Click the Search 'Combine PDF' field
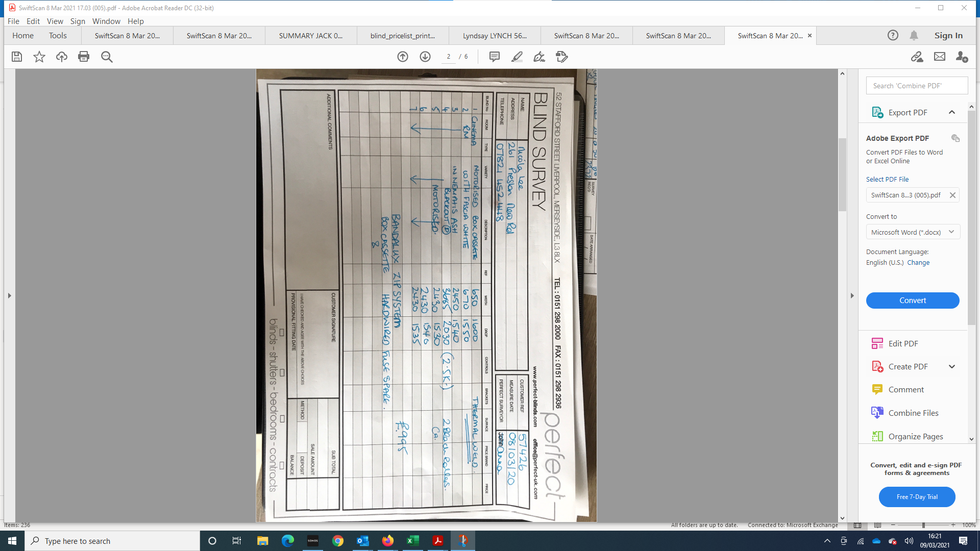The height and width of the screenshot is (551, 980). point(917,86)
